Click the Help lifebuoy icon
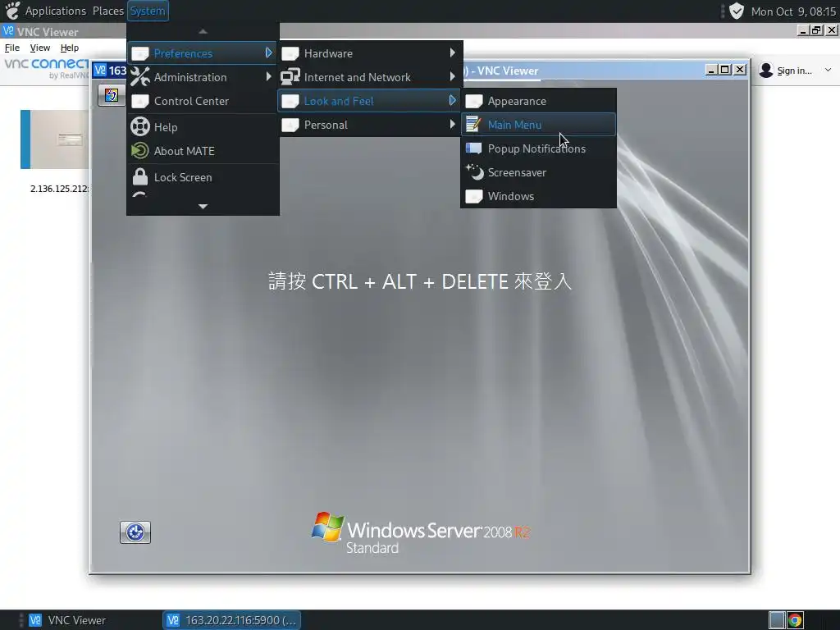840x630 pixels. (x=140, y=127)
